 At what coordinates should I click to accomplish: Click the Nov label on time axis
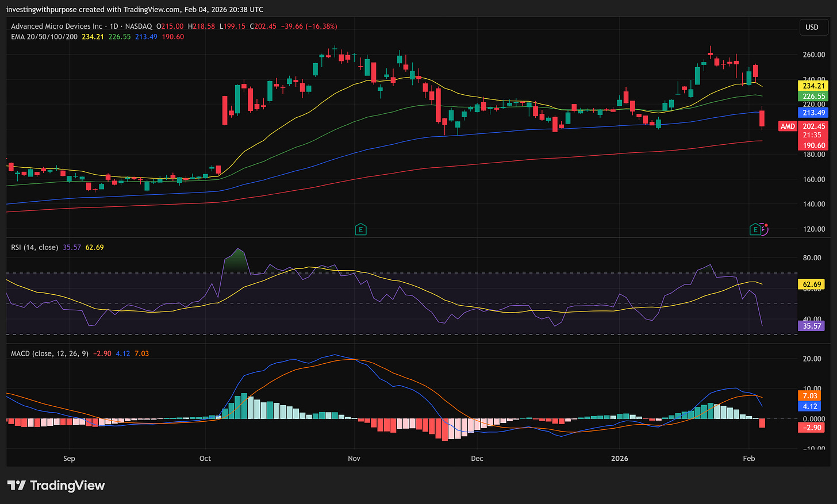pos(354,459)
